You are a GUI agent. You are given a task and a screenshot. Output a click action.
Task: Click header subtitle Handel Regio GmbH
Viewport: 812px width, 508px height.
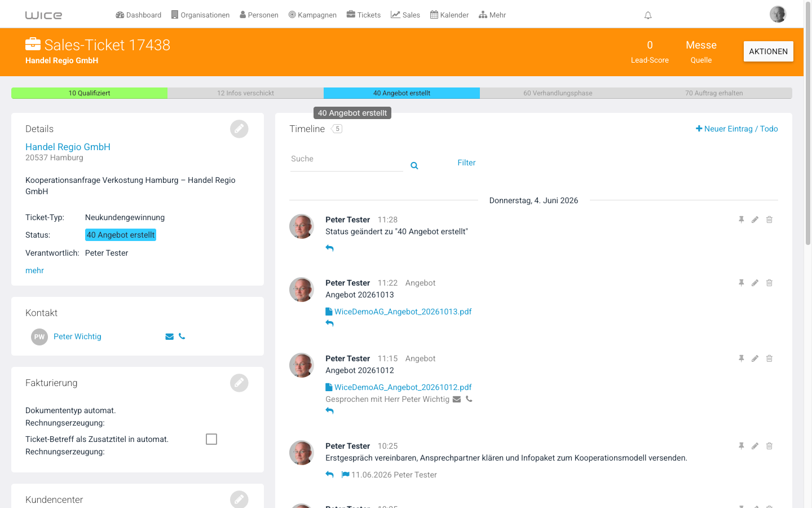pos(61,60)
